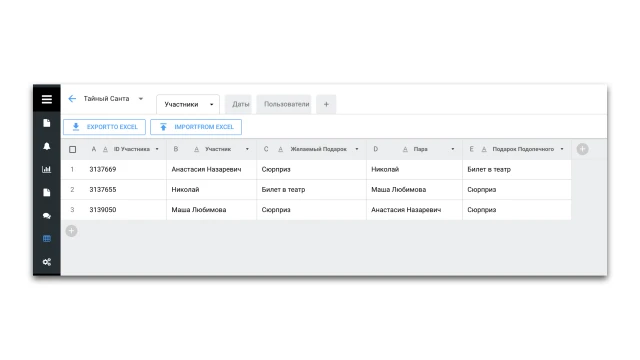Open the ID Участника column dropdown arrow

click(x=157, y=149)
